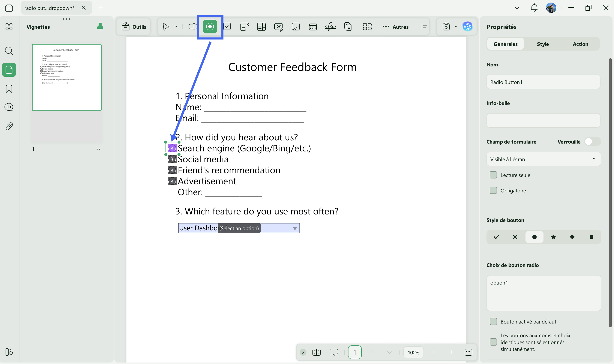Zoom out with the minus button
The height and width of the screenshot is (364, 614).
434,352
